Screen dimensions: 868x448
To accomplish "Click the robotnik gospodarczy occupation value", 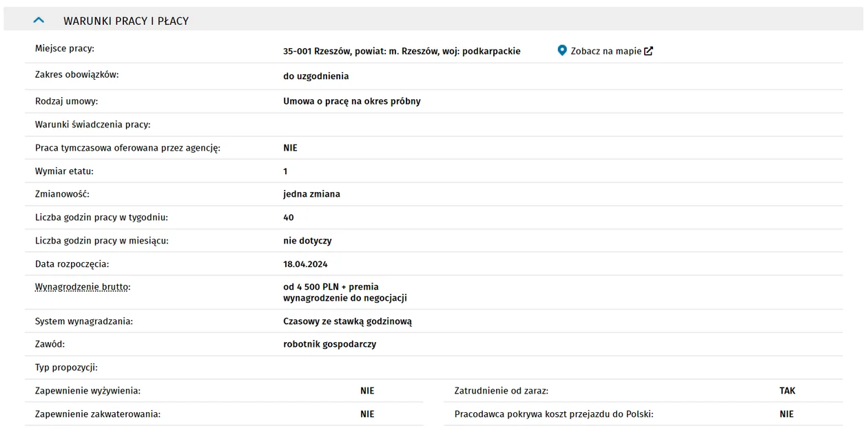I will tap(330, 344).
